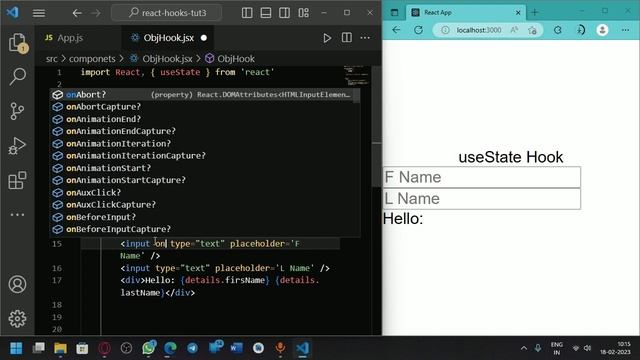The height and width of the screenshot is (360, 640).
Task: Open the Customize Layout control
Action: click(x=303, y=13)
